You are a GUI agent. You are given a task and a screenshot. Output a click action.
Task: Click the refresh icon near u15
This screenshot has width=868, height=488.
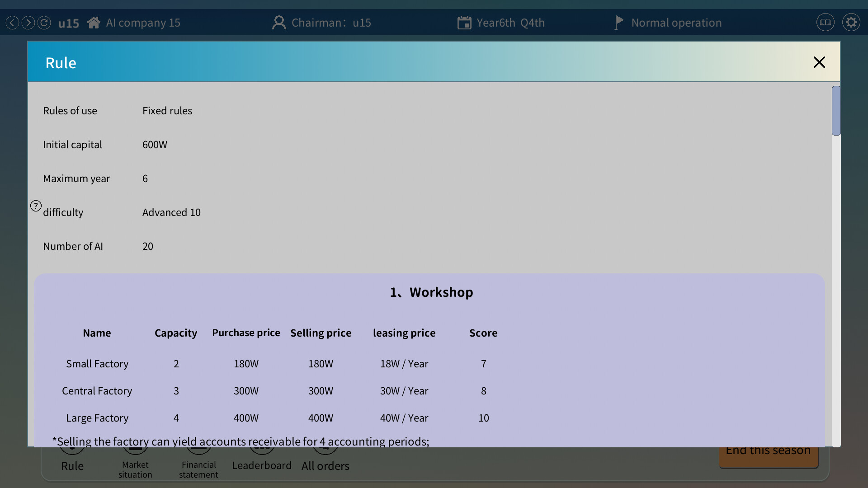(x=44, y=23)
